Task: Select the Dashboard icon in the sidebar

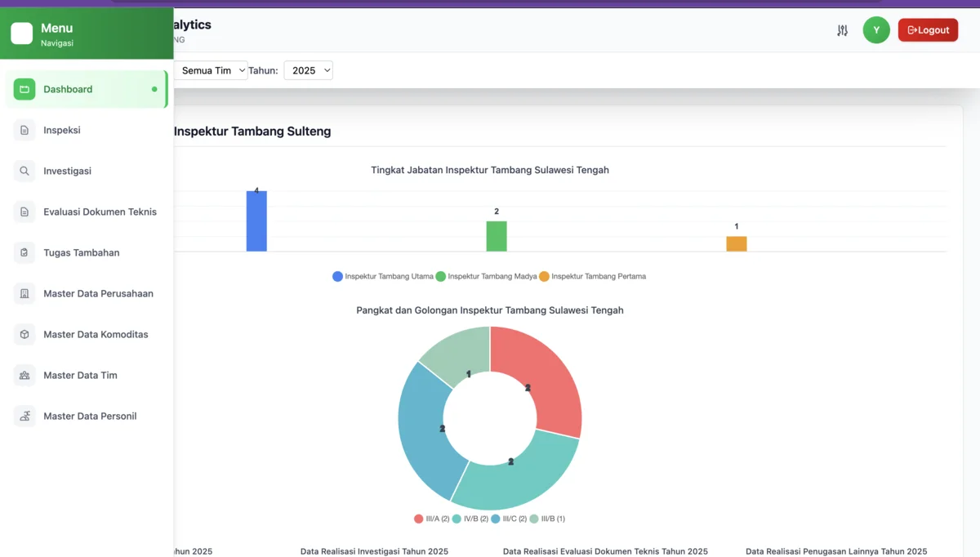Action: click(24, 89)
